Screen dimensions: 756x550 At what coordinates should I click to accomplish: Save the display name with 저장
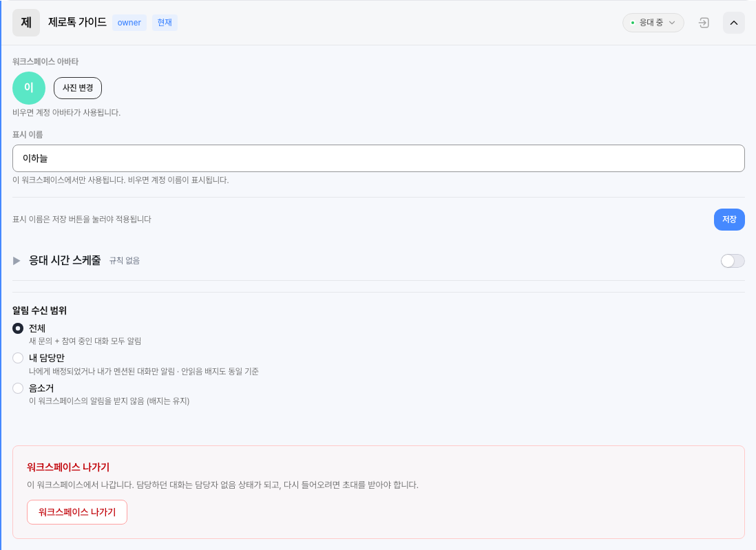pos(729,220)
